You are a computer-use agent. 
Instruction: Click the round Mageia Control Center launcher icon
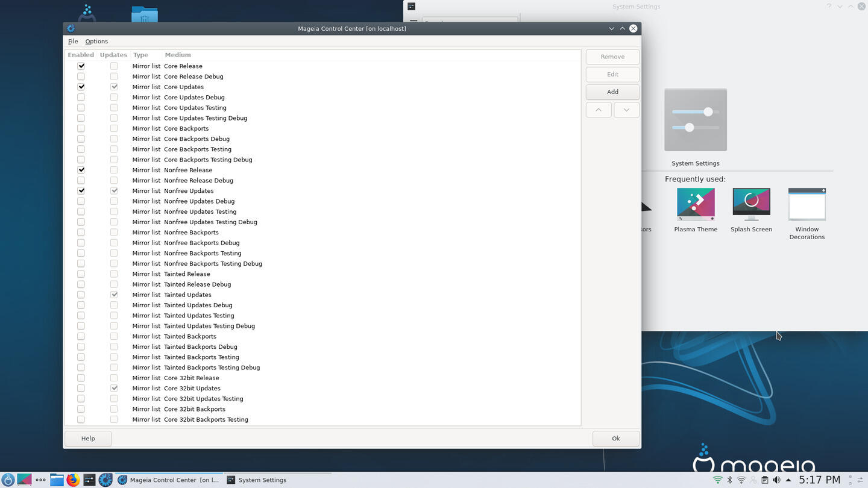pos(105,480)
